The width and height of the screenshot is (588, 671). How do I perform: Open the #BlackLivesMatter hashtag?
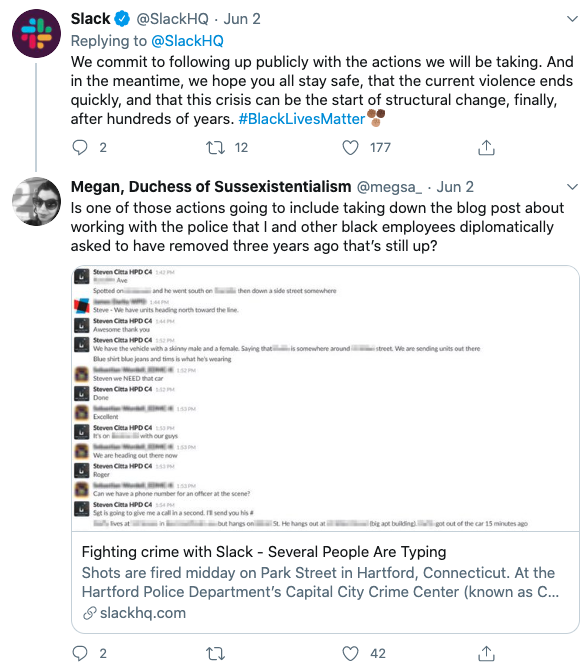point(301,119)
